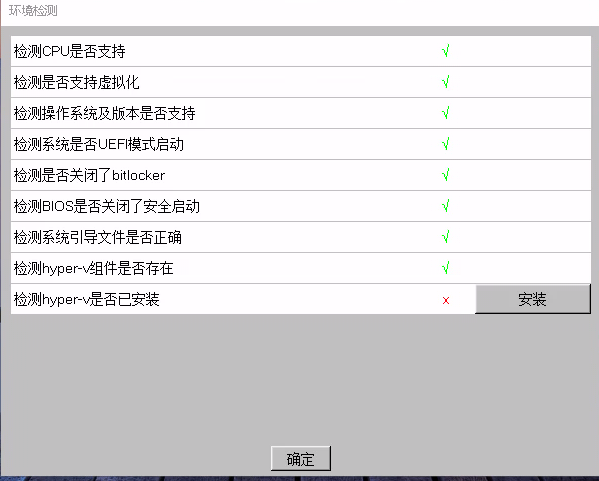This screenshot has width=599, height=481.
Task: Confirm with the 确定 button
Action: point(301,458)
